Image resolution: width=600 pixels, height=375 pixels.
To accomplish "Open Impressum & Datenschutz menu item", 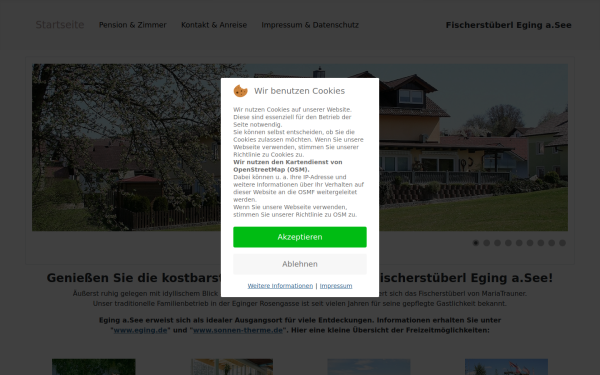I will [310, 25].
